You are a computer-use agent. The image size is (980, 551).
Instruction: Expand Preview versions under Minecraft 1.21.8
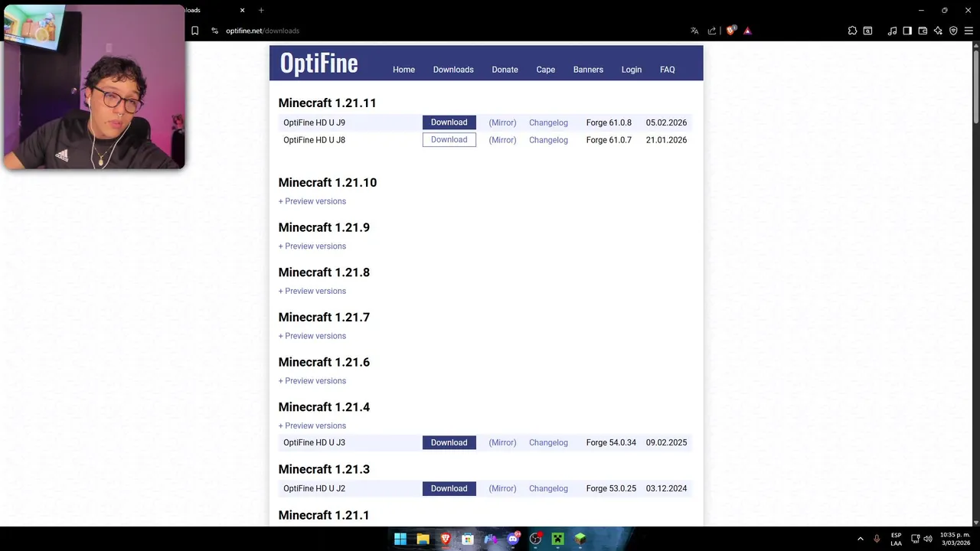(x=312, y=291)
